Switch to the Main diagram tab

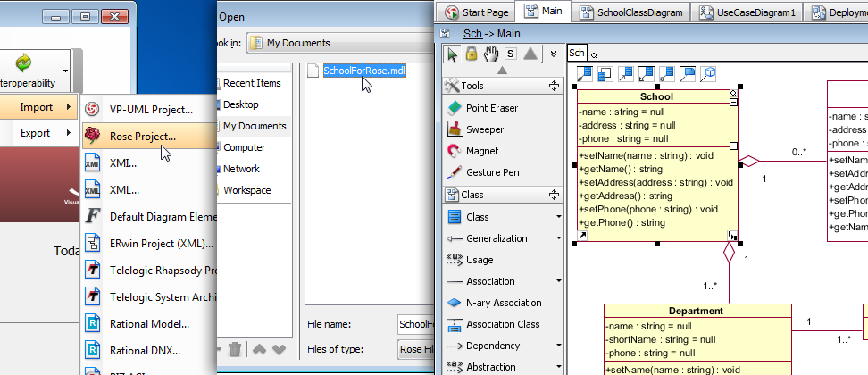[543, 11]
